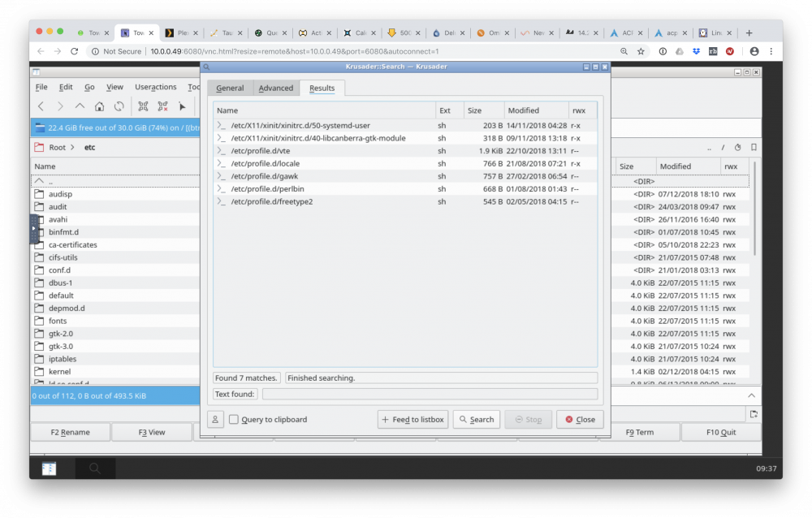This screenshot has width=812, height=518.
Task: Expand the collapsed panel chevron at bottom right
Action: click(x=751, y=395)
